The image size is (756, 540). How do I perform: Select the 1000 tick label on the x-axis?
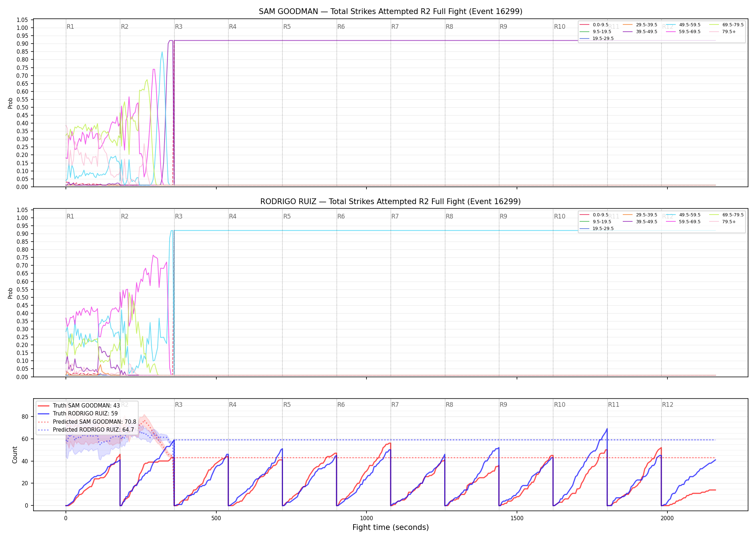(x=366, y=518)
